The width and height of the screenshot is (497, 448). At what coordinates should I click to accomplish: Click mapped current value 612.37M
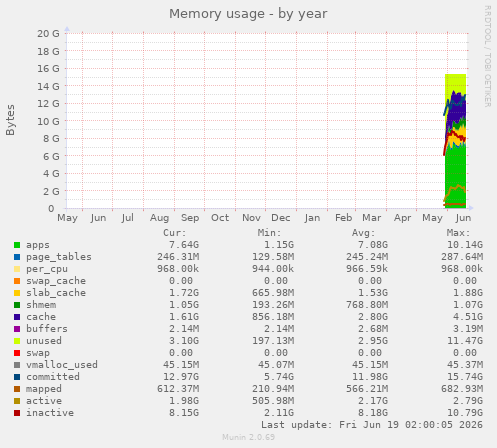[178, 389]
